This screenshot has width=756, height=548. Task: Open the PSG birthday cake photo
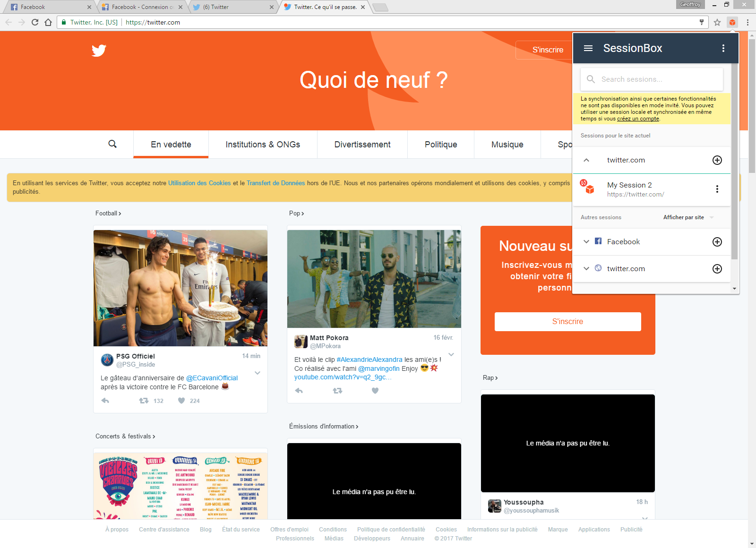(x=180, y=288)
